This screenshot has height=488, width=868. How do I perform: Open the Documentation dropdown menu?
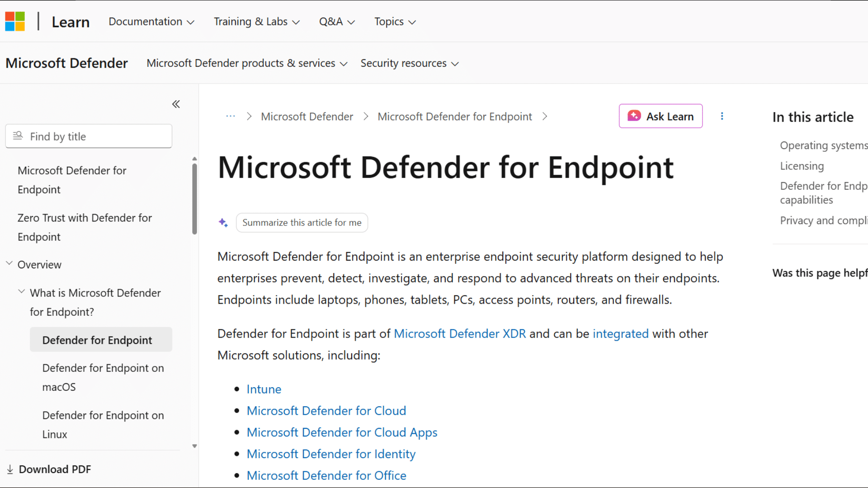(151, 22)
